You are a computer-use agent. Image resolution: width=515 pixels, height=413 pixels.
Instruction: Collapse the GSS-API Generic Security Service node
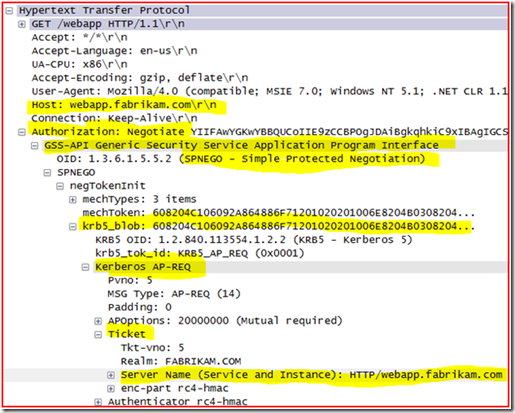pos(34,146)
